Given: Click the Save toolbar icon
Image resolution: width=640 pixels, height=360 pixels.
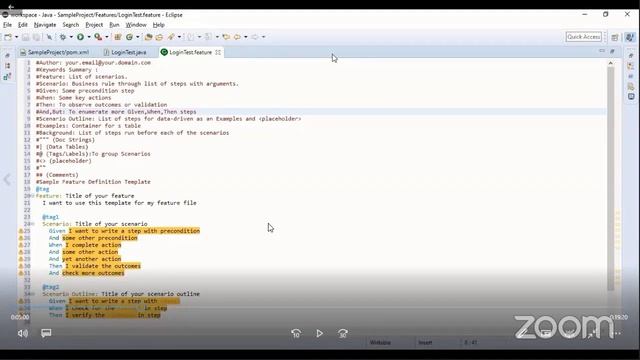Looking at the screenshot, I should point(26,37).
